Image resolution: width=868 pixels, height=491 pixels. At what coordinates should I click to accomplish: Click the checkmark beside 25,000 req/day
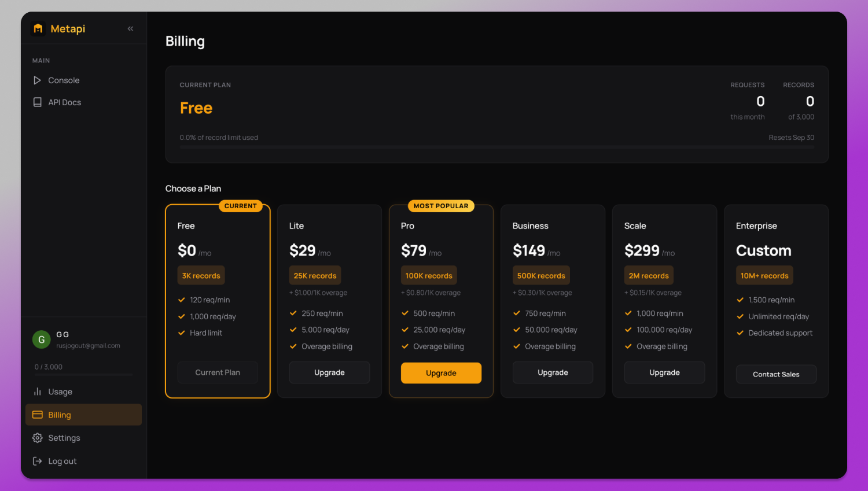point(405,330)
